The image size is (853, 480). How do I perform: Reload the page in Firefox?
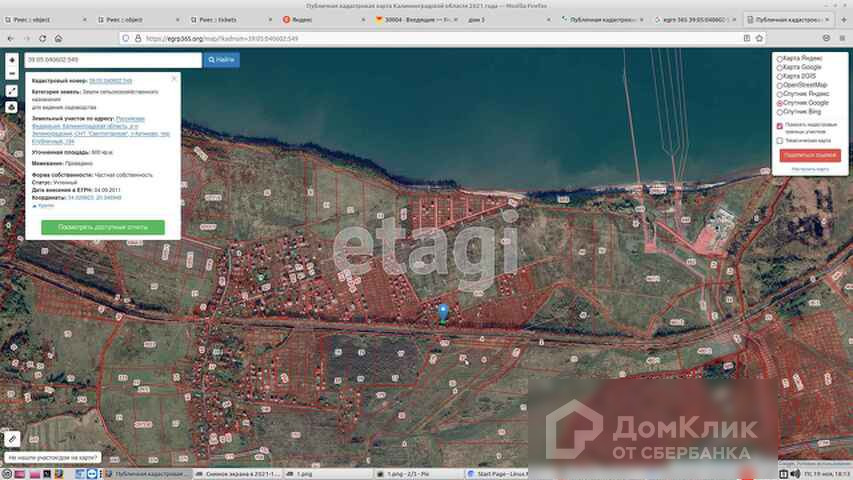[x=42, y=38]
